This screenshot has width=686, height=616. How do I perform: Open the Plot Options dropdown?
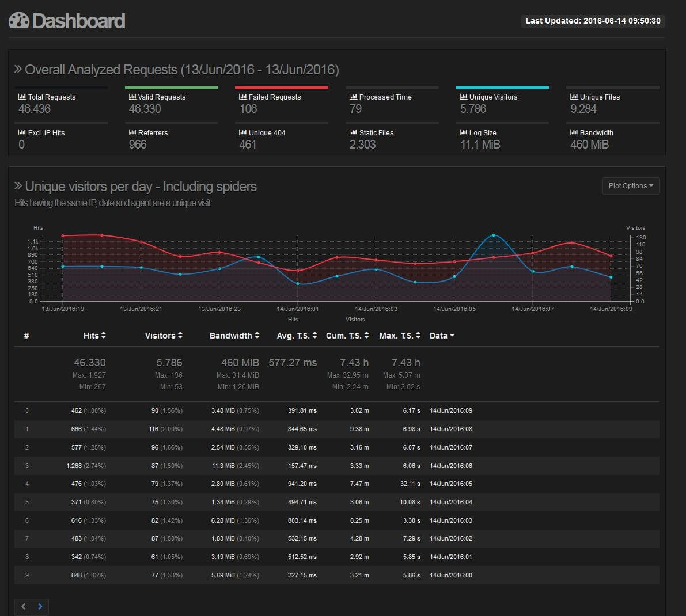click(630, 186)
